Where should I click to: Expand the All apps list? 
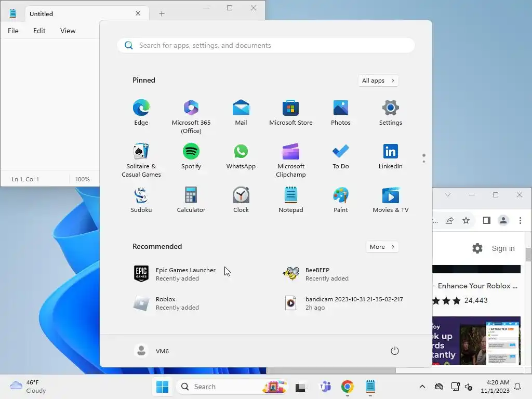[378, 81]
